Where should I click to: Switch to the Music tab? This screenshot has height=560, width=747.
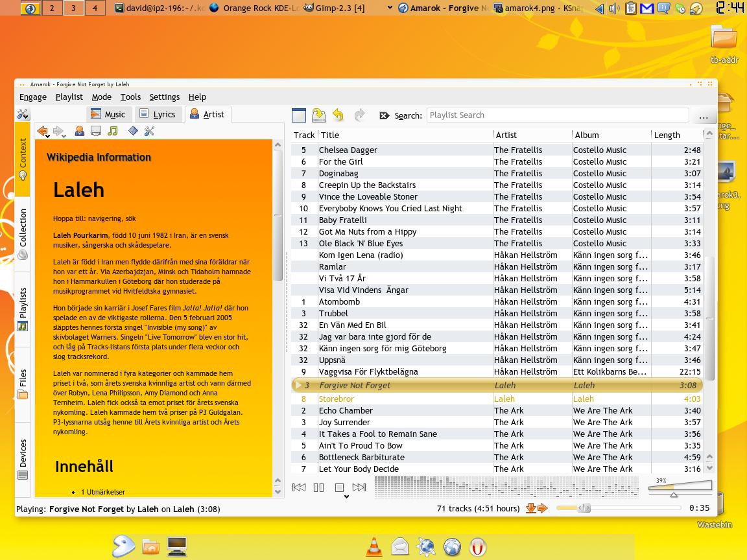pyautogui.click(x=108, y=114)
